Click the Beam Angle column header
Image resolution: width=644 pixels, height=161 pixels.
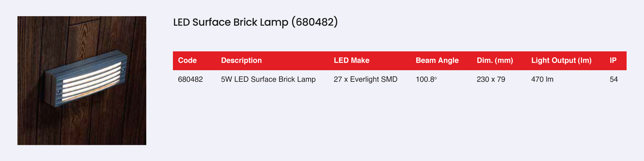coord(437,61)
